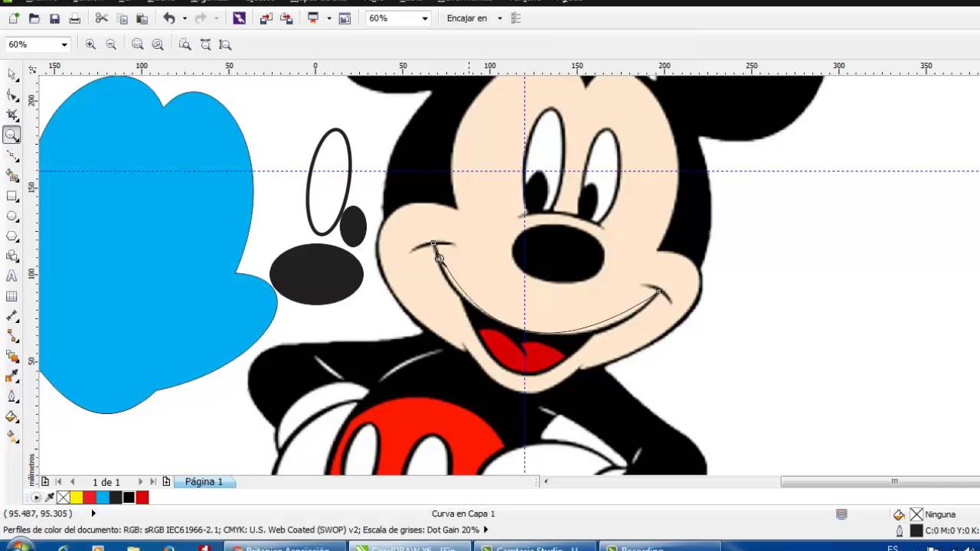Expand the application launcher dropdown arrow
The height and width of the screenshot is (551, 980).
(x=328, y=18)
